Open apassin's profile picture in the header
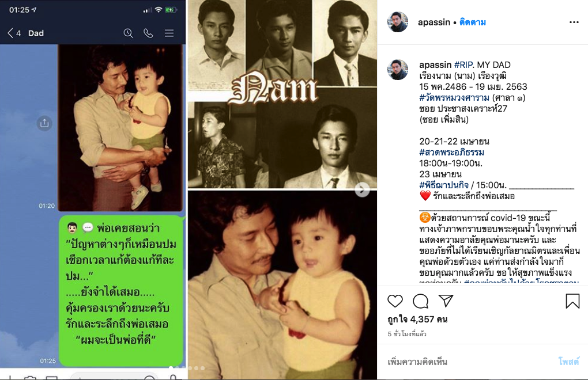 398,22
